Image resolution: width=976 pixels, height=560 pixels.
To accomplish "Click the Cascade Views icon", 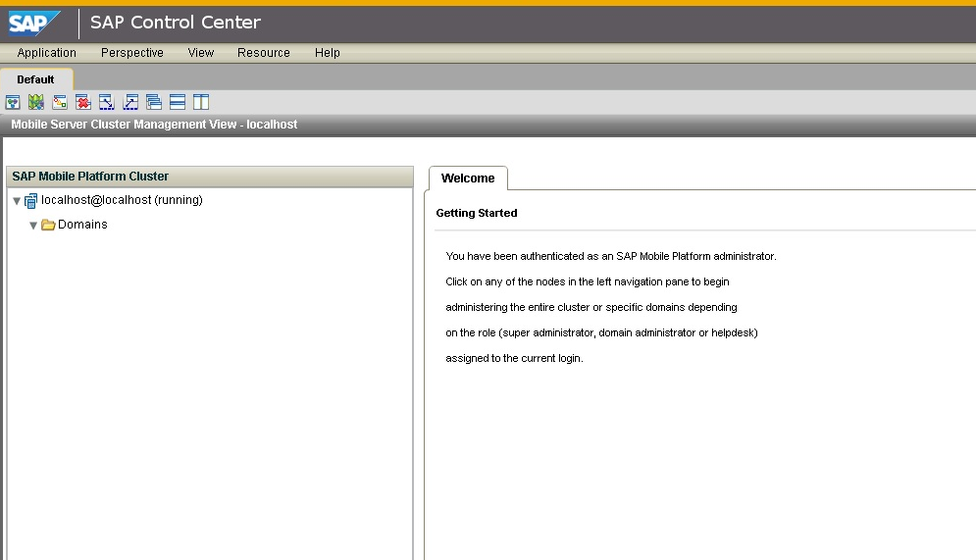I will tap(154, 102).
